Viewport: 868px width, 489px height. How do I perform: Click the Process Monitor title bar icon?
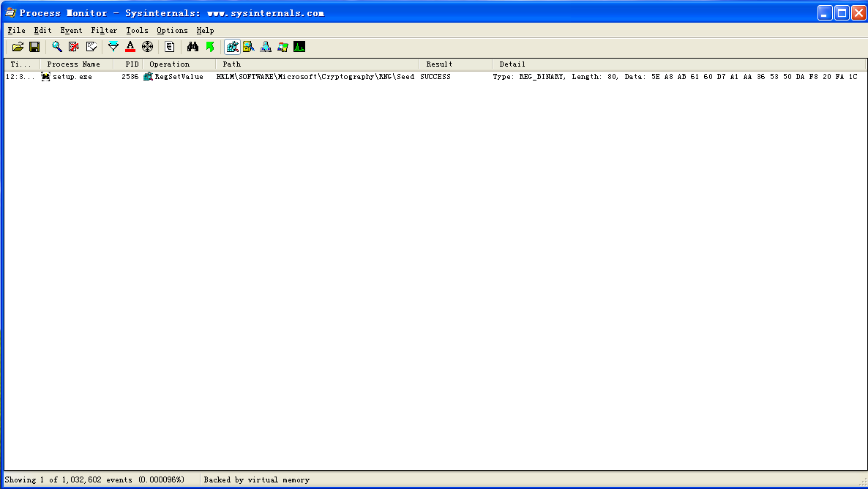(x=10, y=12)
